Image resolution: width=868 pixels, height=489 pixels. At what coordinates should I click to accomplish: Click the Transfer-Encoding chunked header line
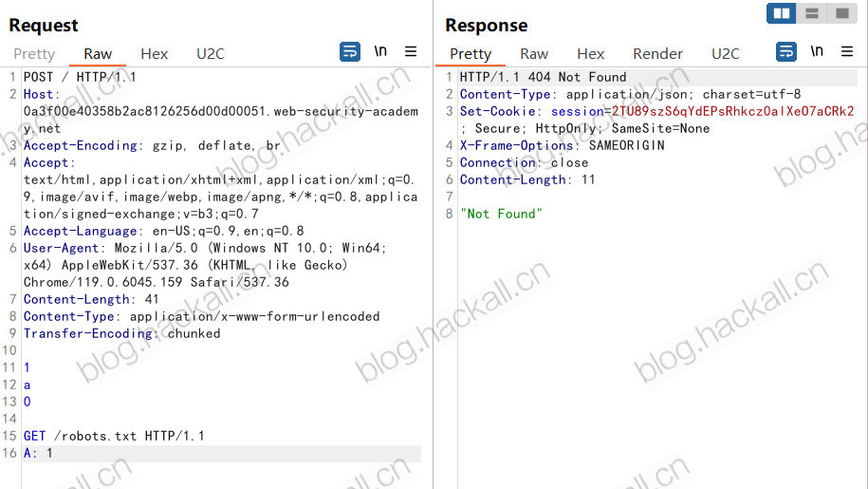[121, 333]
